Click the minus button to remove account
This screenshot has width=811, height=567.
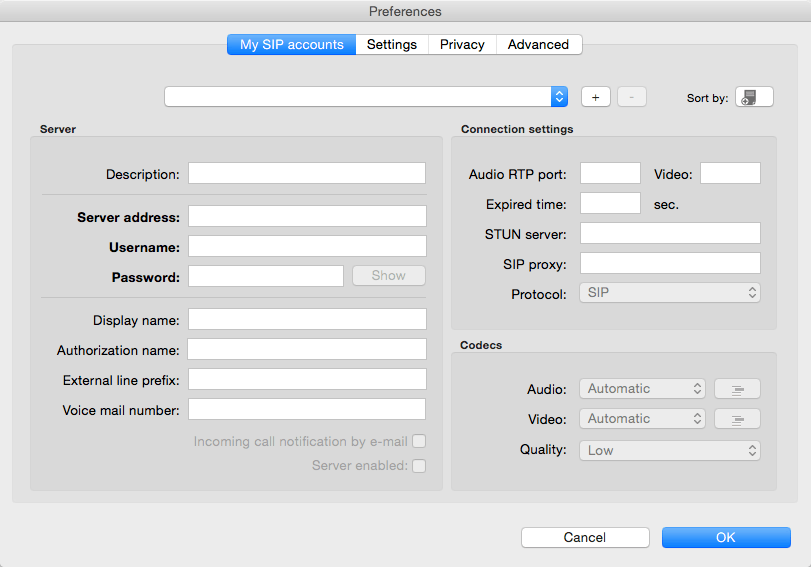631,97
